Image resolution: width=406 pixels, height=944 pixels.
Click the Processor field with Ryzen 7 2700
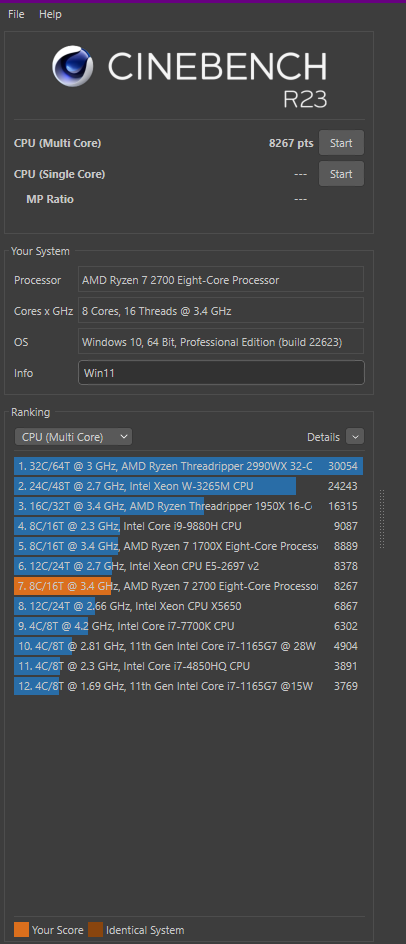(x=221, y=280)
